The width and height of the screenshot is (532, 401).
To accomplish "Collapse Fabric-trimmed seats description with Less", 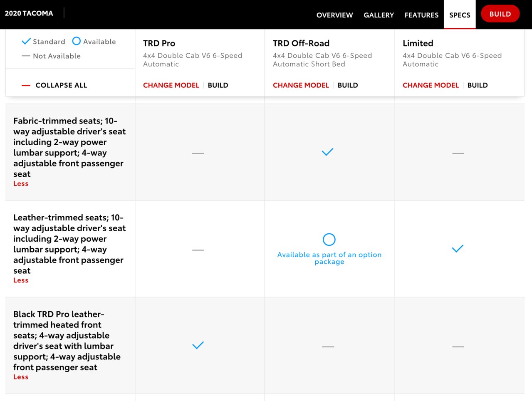I will point(21,183).
